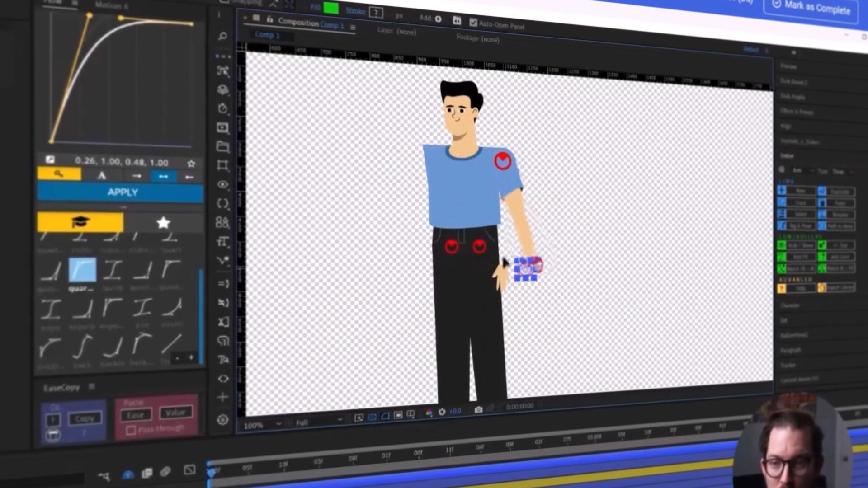Viewport: 868px width, 488px height.
Task: Click the graduation cap icon in Flow panel
Action: click(80, 222)
